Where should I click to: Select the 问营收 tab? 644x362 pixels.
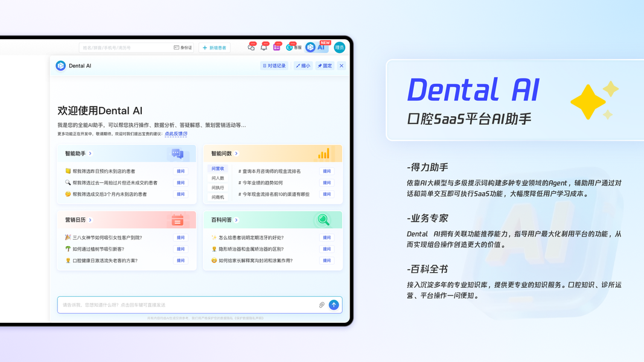tap(218, 169)
